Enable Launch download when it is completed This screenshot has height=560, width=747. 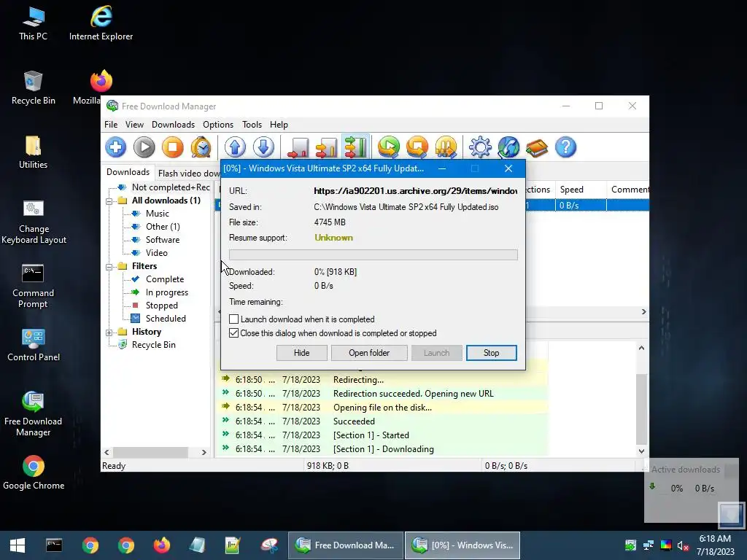[x=234, y=319]
